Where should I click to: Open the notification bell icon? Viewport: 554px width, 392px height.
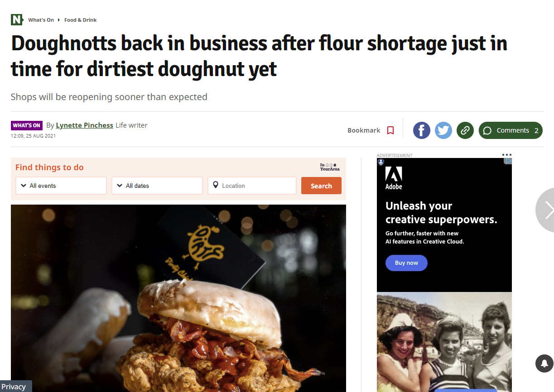[544, 363]
